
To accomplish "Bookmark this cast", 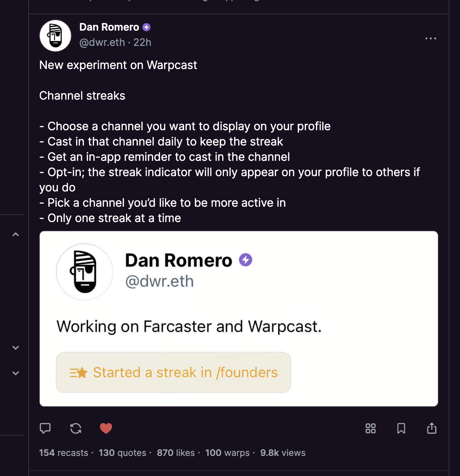I will coord(401,428).
